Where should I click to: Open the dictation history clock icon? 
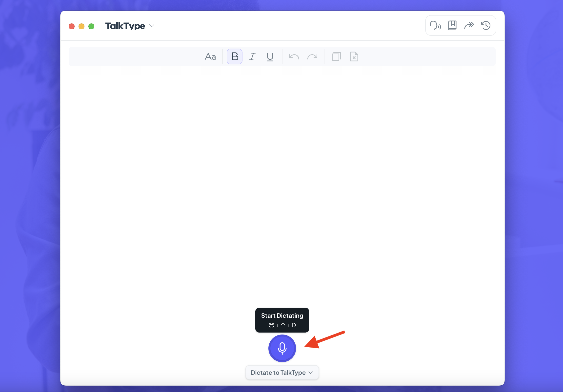click(486, 25)
